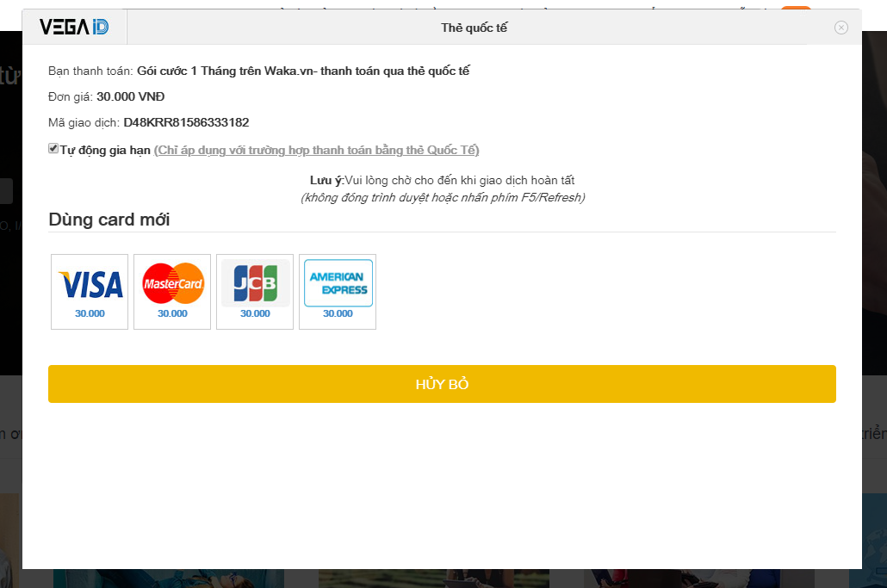Click the HỦY BỎ cancel button
This screenshot has width=887, height=588.
[x=442, y=384]
